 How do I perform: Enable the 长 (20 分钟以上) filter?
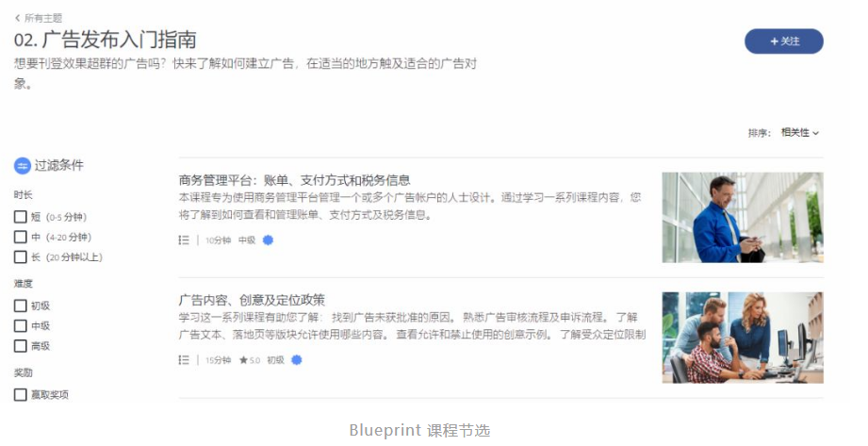[x=21, y=257]
